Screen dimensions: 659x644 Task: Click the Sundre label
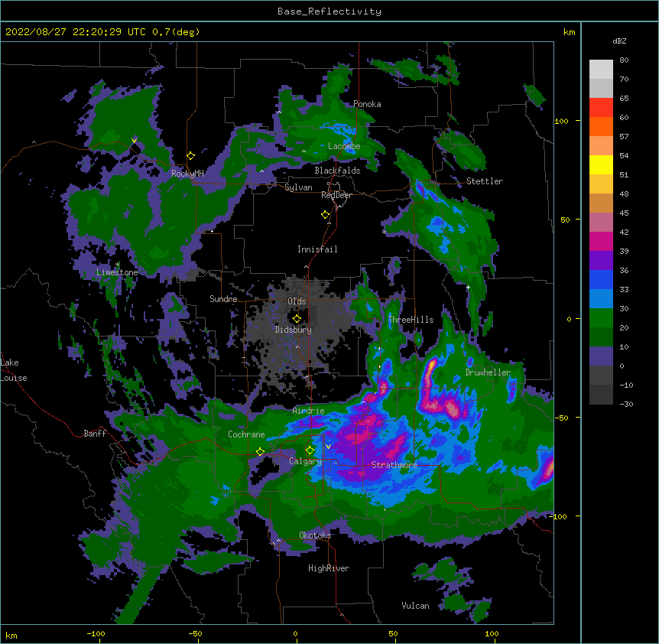[x=223, y=299]
